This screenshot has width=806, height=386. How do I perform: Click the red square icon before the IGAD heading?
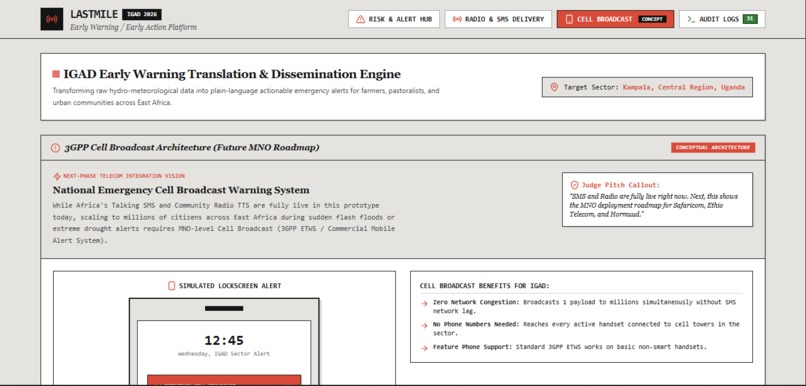(x=56, y=74)
